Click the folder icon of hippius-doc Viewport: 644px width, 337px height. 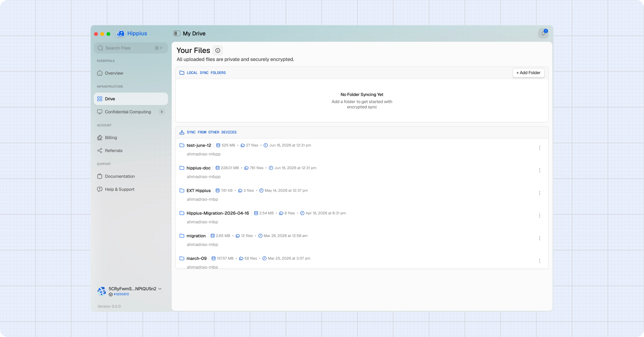point(182,168)
